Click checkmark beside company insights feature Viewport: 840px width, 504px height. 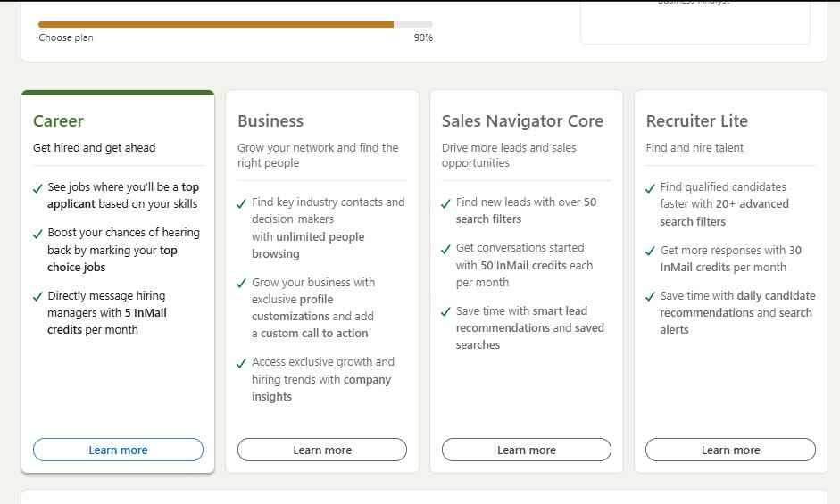[x=242, y=363]
